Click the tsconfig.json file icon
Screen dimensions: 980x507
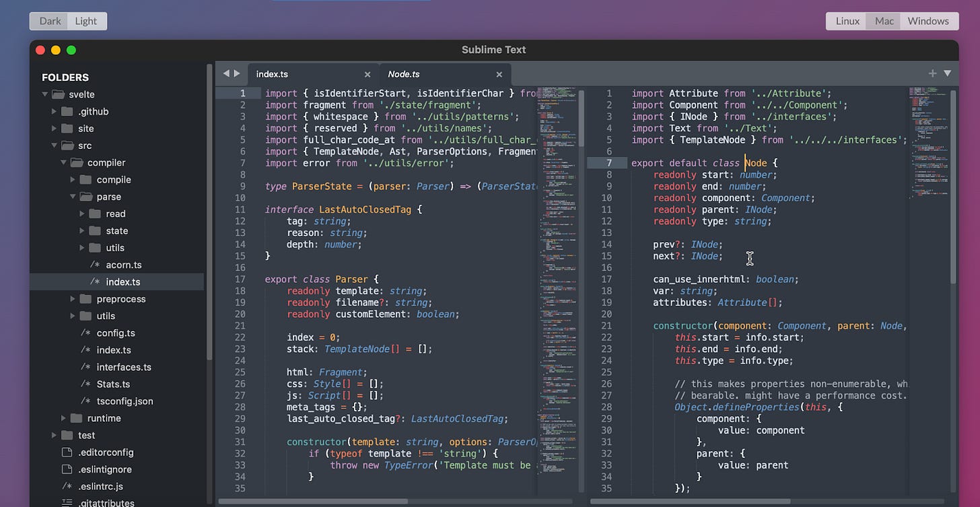85,401
